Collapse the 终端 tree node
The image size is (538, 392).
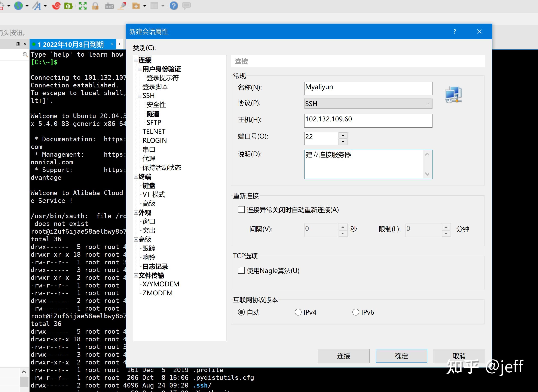pyautogui.click(x=136, y=177)
